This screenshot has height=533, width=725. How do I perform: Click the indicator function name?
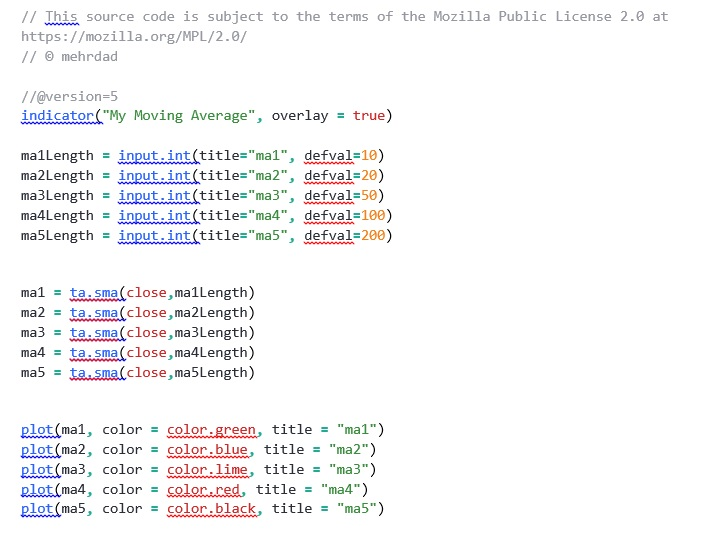point(58,116)
